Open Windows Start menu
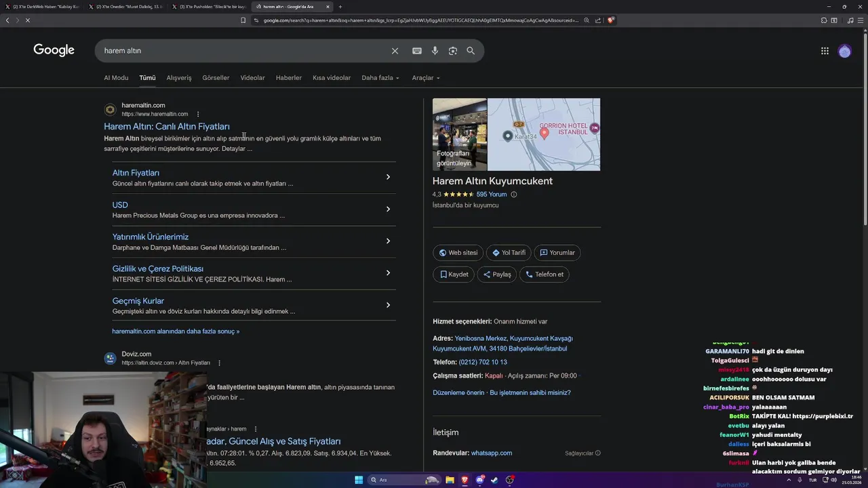868x488 pixels. (359, 480)
